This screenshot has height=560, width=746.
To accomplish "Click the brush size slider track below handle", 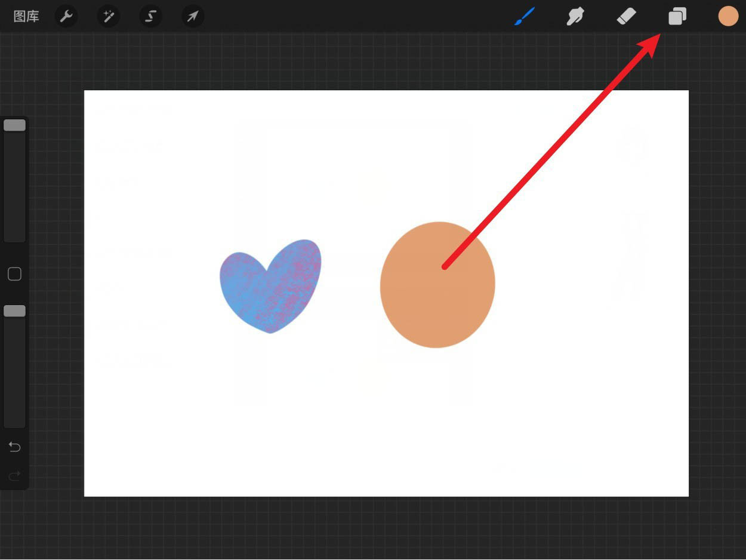I will [15, 191].
